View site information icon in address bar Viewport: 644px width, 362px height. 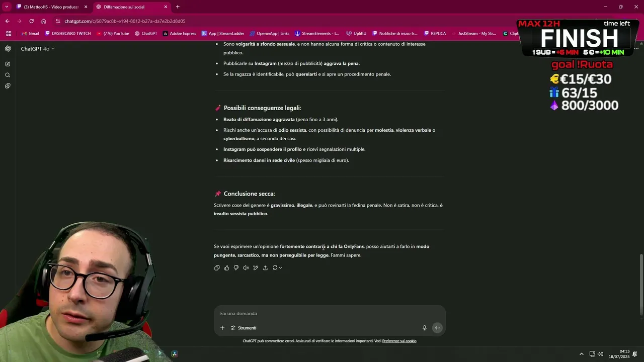tap(58, 21)
